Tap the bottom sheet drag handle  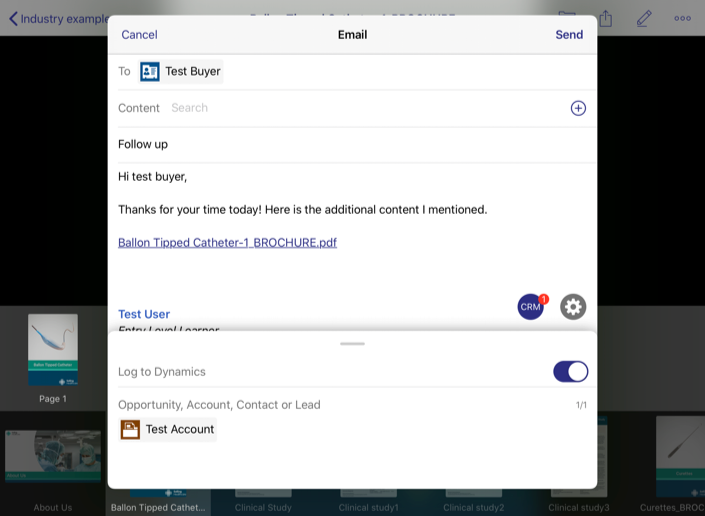click(352, 343)
